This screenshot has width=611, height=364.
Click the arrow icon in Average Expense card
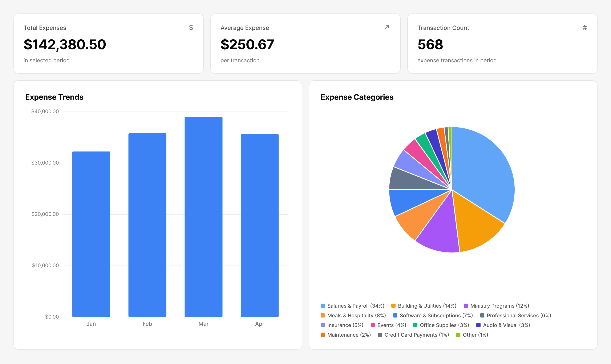(387, 27)
